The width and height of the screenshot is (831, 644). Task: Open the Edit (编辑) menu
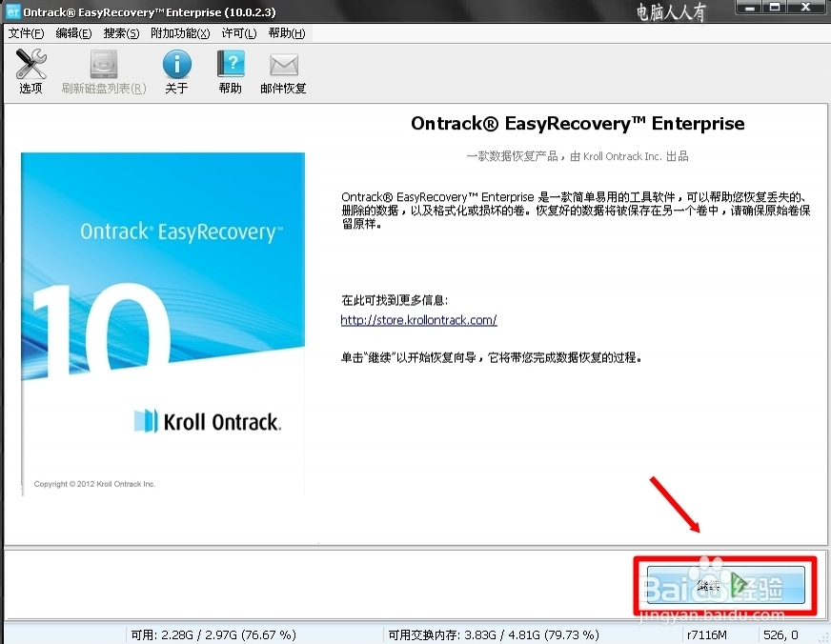point(73,33)
